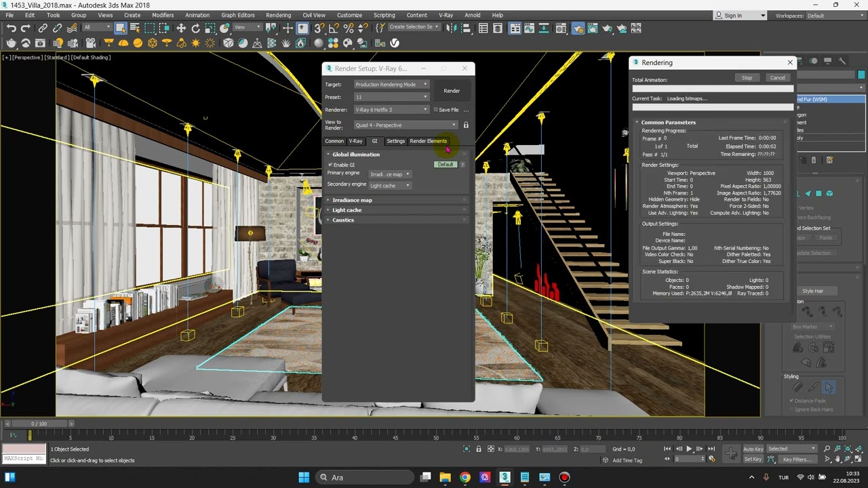Click the Isolate Selection toggle icon

(467, 449)
